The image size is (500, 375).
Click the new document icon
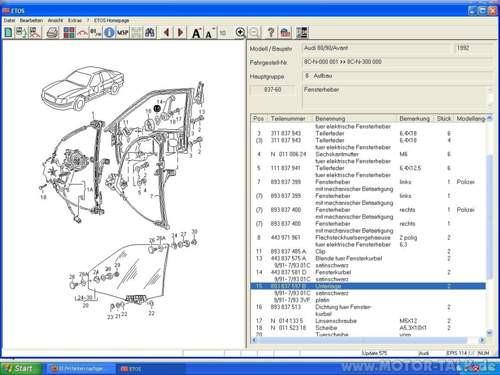[x=8, y=33]
